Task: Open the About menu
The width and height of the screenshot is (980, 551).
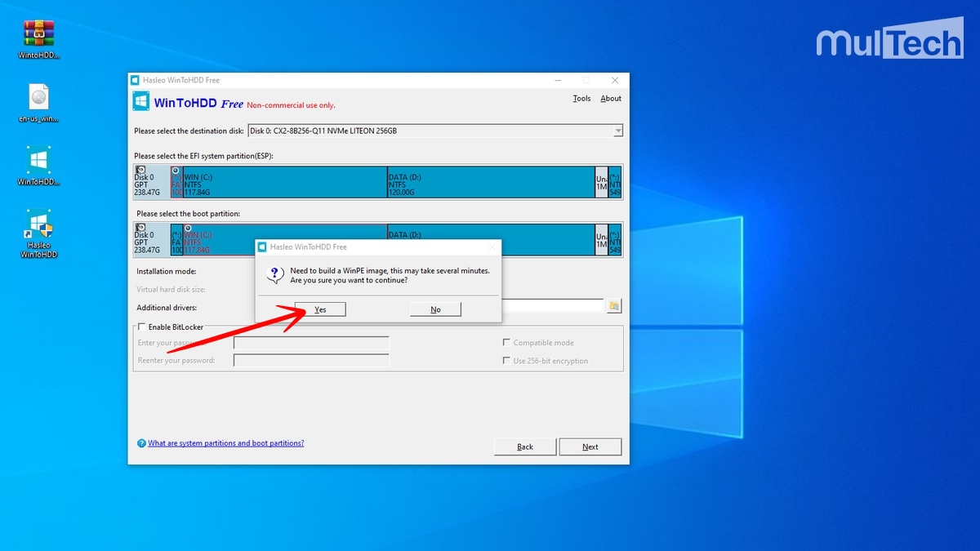Action: tap(611, 99)
